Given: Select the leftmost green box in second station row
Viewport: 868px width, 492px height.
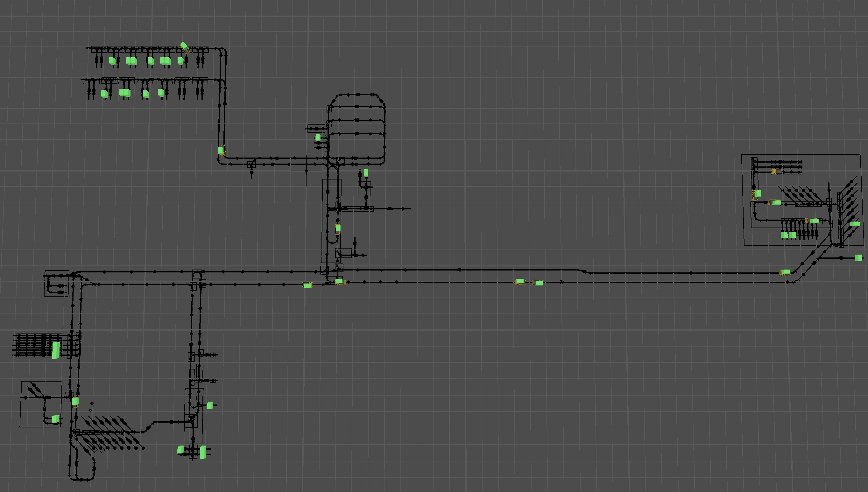Looking at the screenshot, I should [x=104, y=94].
